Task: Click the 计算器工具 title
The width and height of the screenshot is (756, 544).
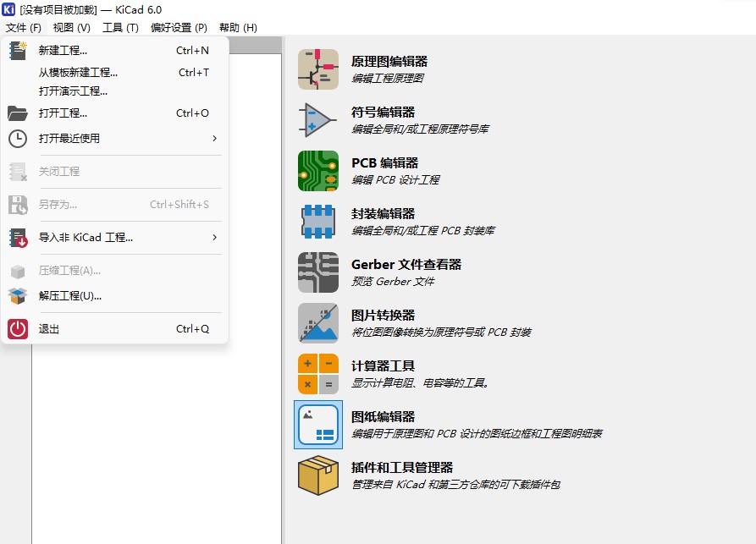Action: pos(383,366)
